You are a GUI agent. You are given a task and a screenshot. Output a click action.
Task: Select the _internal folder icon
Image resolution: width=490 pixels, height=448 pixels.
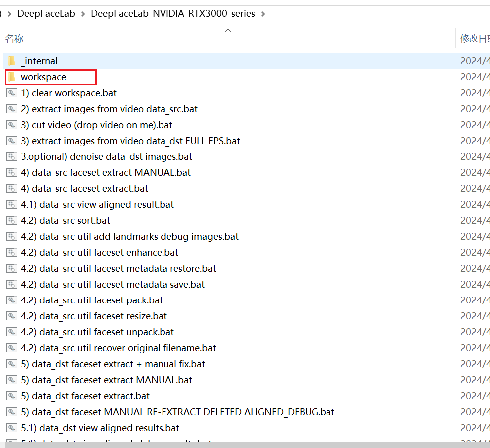click(x=12, y=61)
